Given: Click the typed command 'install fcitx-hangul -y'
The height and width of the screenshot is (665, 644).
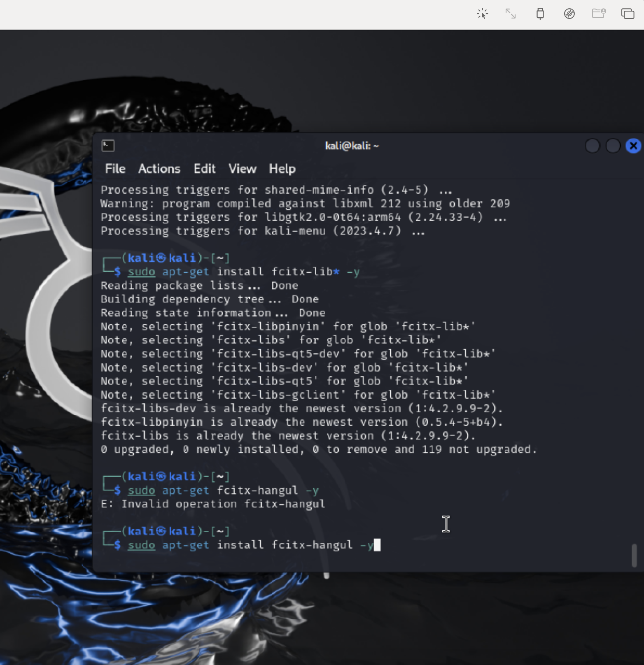Looking at the screenshot, I should (295, 545).
